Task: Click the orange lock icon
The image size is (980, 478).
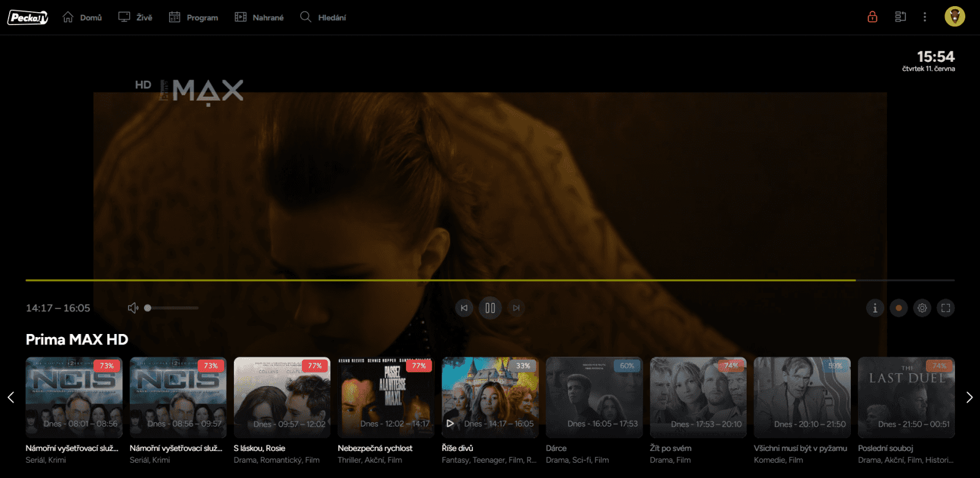Action: pos(872,17)
